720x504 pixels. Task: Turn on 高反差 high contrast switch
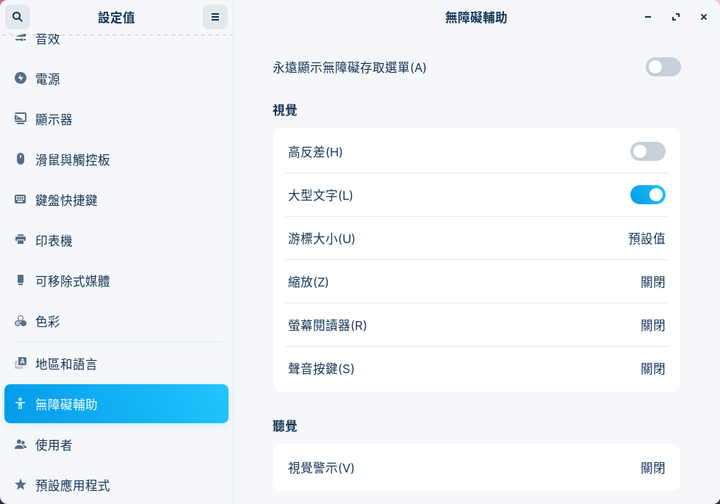coord(647,151)
